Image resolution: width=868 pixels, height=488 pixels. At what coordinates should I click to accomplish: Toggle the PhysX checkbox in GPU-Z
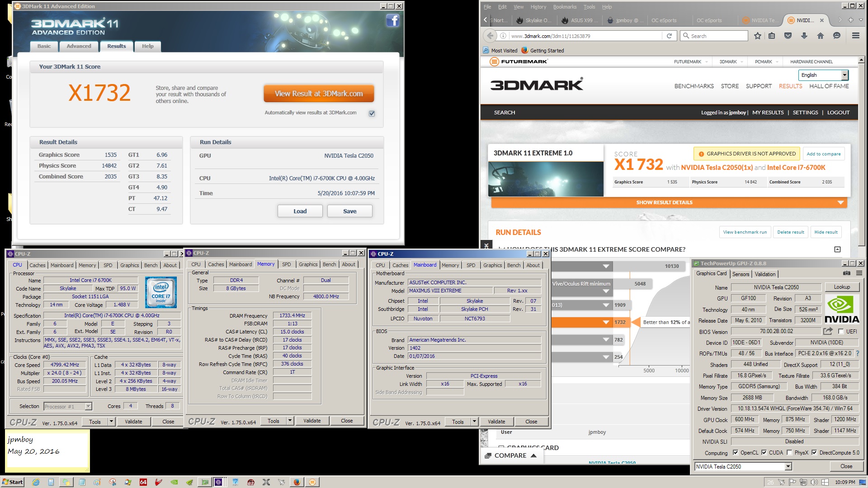(789, 452)
